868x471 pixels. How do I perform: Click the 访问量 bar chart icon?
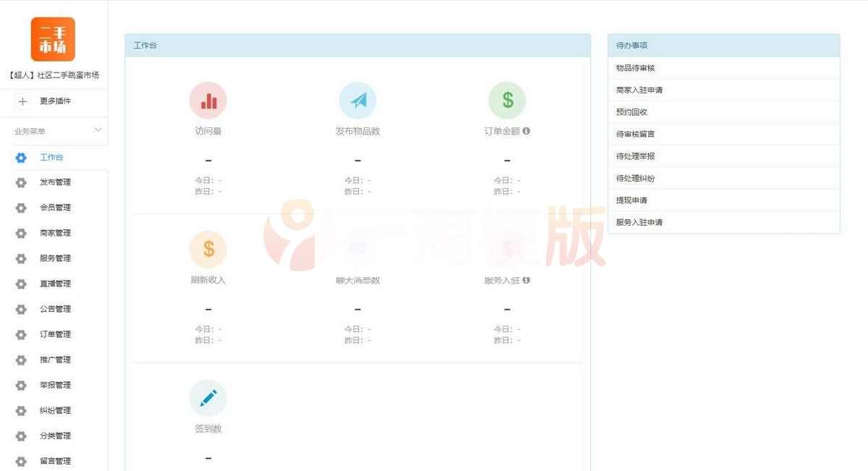coord(208,101)
